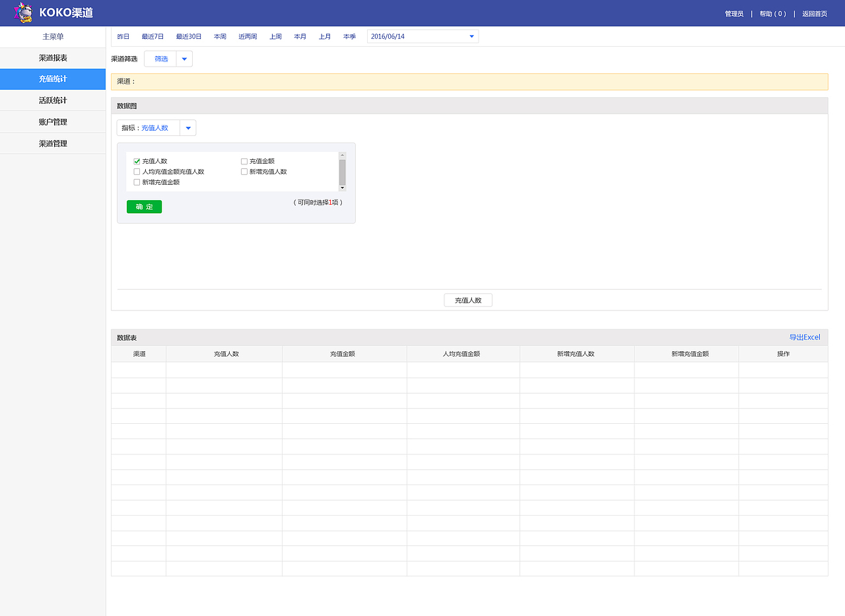Click the down arrow of the indicator list scrollbar
This screenshot has height=616, width=845.
(x=342, y=188)
